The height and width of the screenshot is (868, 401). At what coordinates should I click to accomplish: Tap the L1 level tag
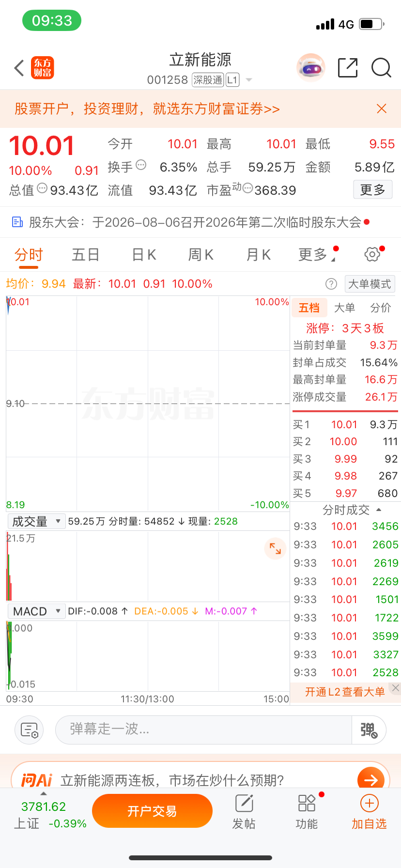pos(232,80)
